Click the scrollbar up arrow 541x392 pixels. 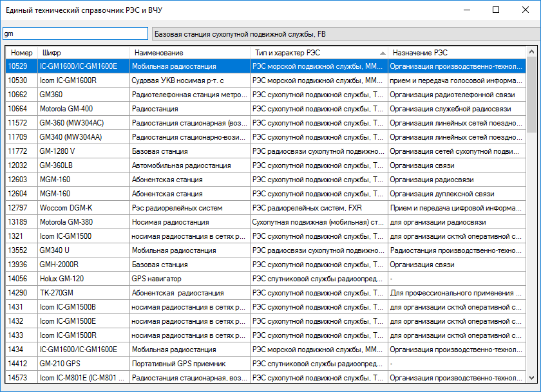click(531, 51)
